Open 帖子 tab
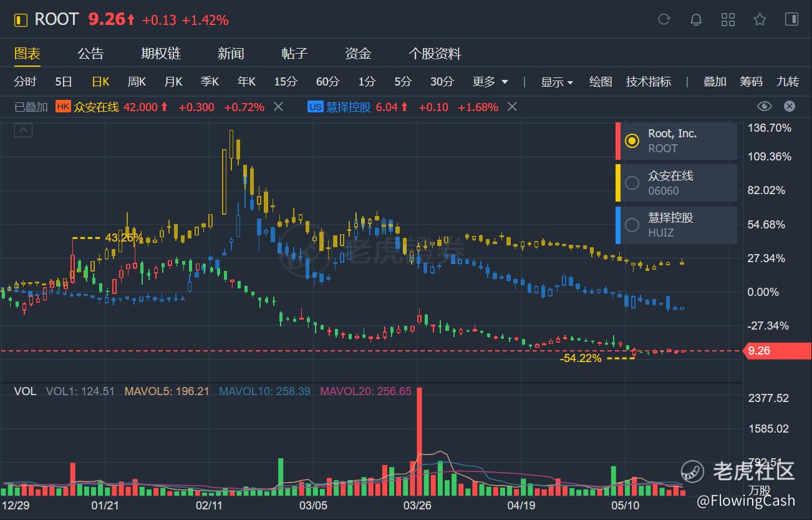 tap(294, 54)
